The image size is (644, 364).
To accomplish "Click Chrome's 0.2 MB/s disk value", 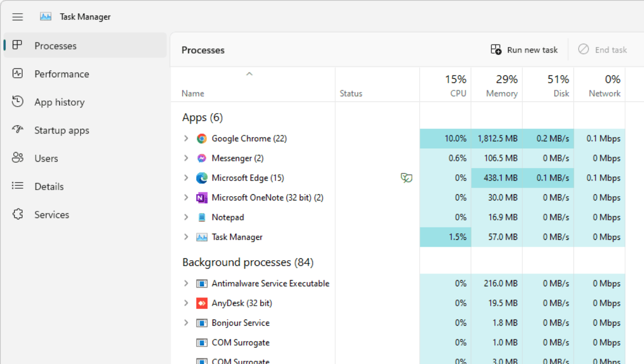I will coord(553,138).
